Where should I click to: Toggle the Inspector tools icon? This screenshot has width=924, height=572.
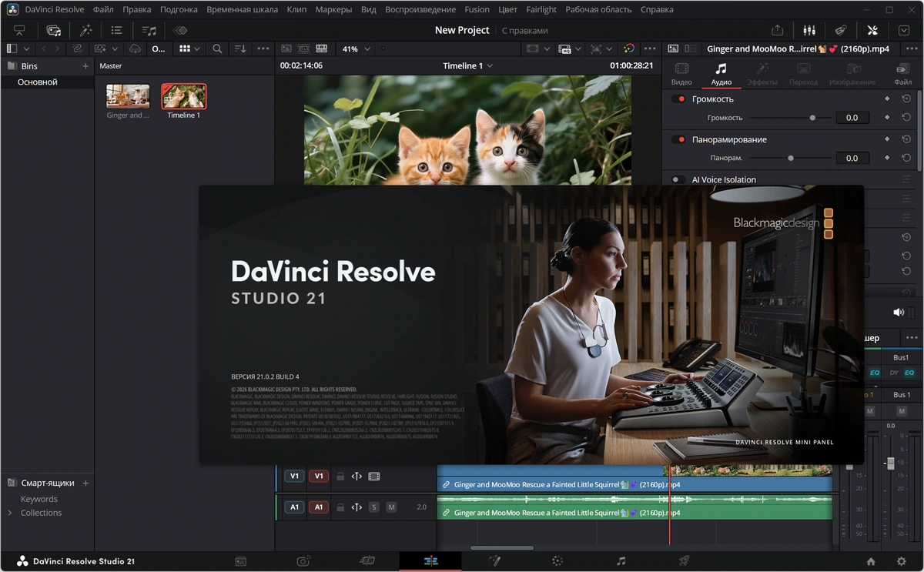point(872,30)
